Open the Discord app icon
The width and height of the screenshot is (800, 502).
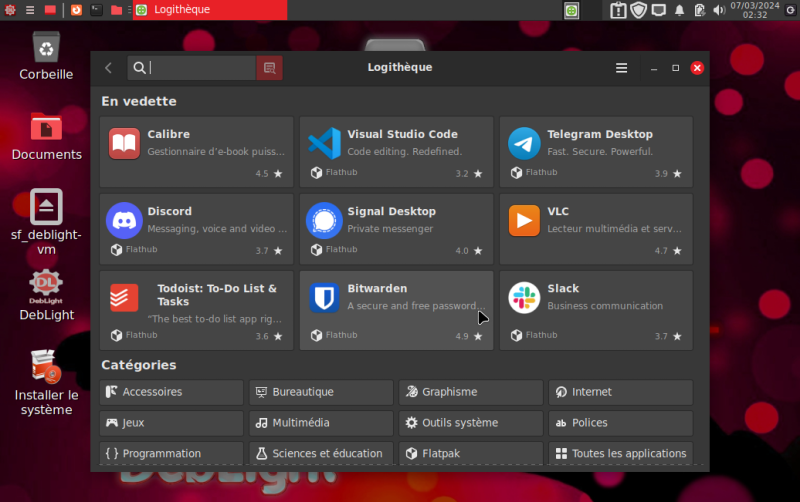click(124, 220)
